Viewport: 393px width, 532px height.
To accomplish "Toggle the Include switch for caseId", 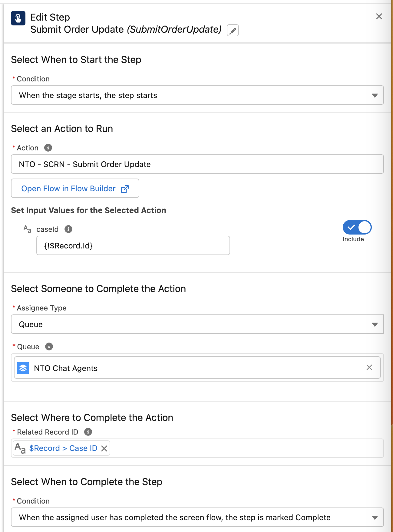I will tap(357, 227).
